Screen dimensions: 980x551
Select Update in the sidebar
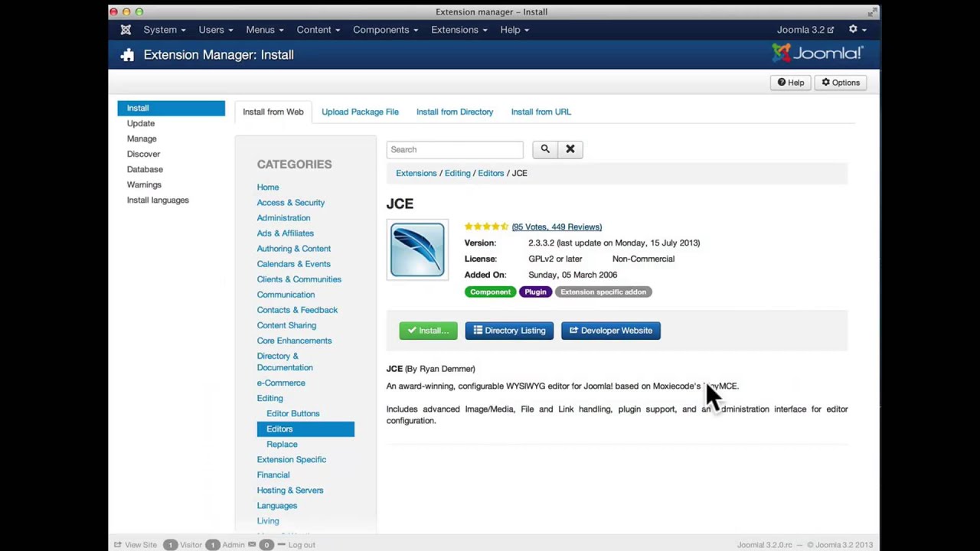[141, 123]
